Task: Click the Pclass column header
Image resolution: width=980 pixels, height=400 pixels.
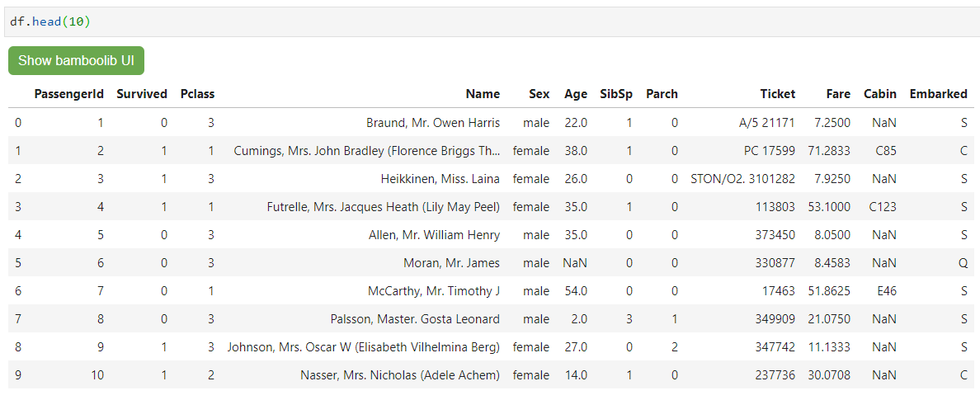Action: pos(197,94)
